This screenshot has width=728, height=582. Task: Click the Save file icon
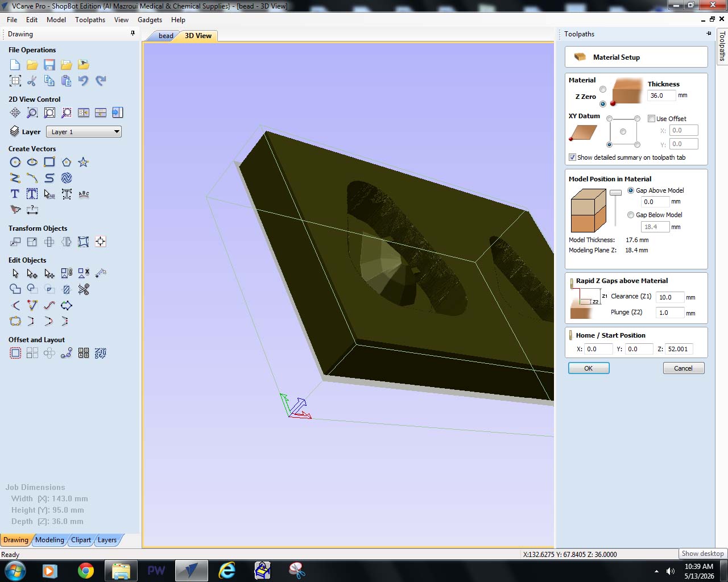49,65
